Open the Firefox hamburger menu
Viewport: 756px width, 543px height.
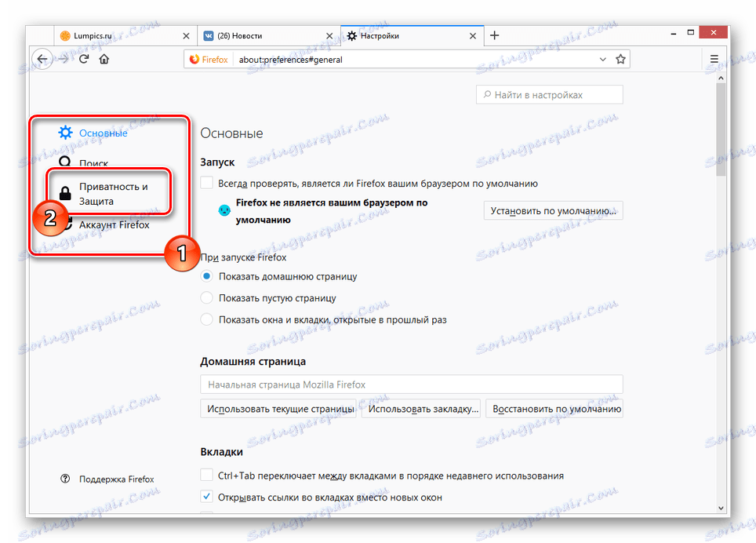tap(714, 59)
